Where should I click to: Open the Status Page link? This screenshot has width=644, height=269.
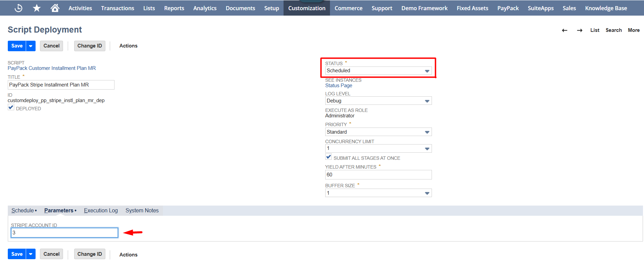pos(339,85)
